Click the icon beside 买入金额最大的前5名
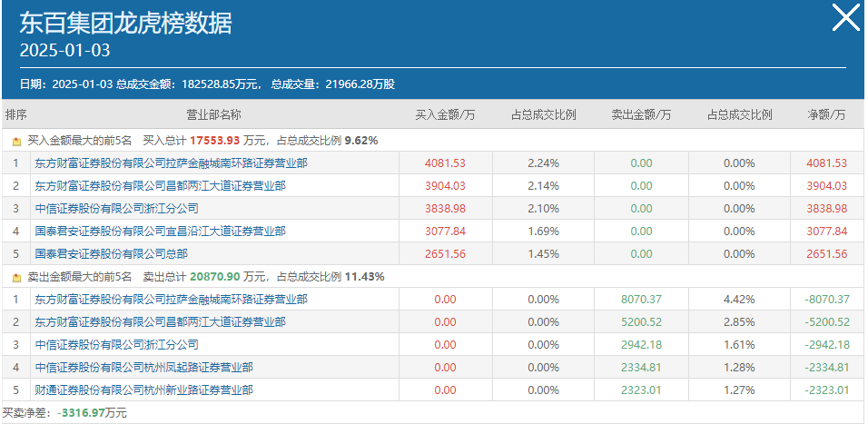Screen dimensions: 868x424 point(16,141)
